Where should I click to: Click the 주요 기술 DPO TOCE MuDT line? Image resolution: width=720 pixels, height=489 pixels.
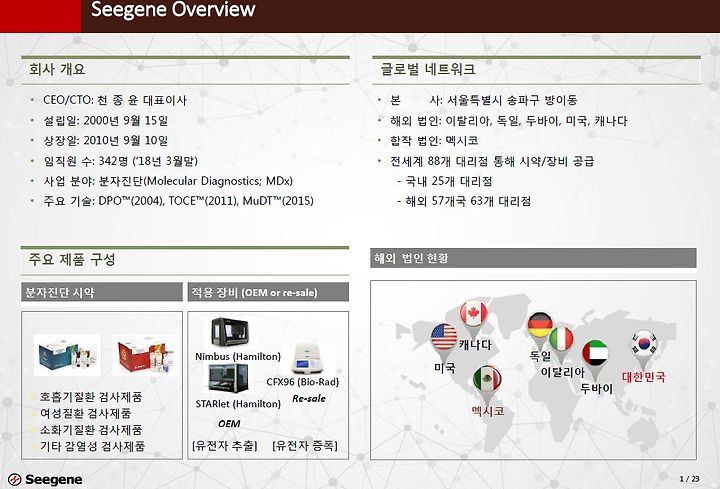178,201
